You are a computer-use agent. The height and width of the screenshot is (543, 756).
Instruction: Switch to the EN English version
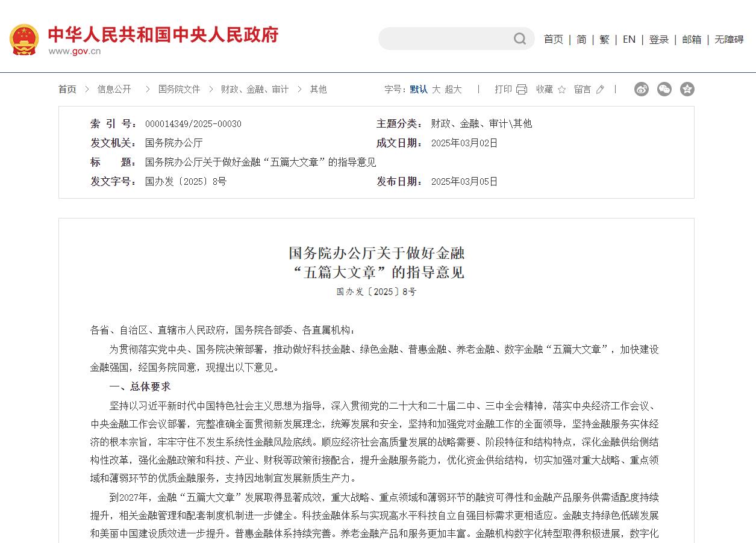click(629, 39)
